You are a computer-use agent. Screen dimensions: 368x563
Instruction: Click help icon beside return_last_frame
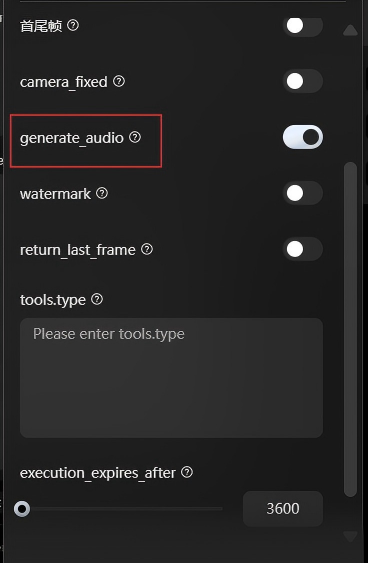[147, 249]
